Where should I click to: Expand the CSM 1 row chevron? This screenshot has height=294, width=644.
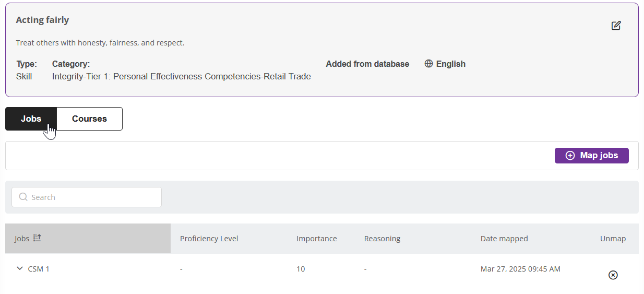pyautogui.click(x=20, y=268)
